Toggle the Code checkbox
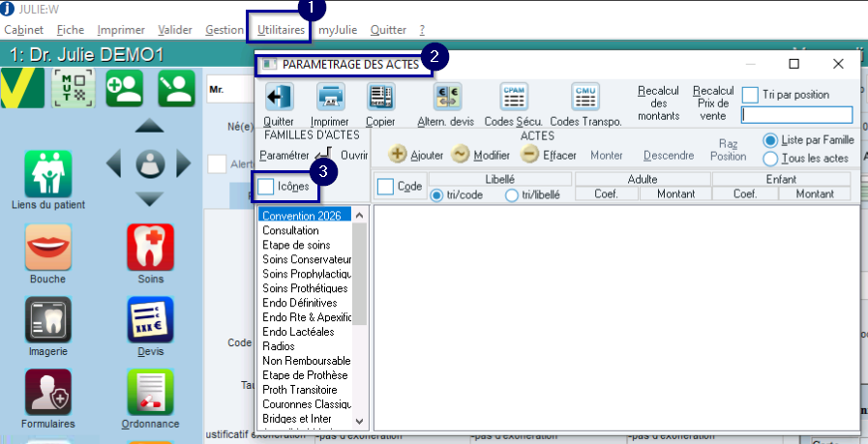The image size is (868, 444). [385, 187]
